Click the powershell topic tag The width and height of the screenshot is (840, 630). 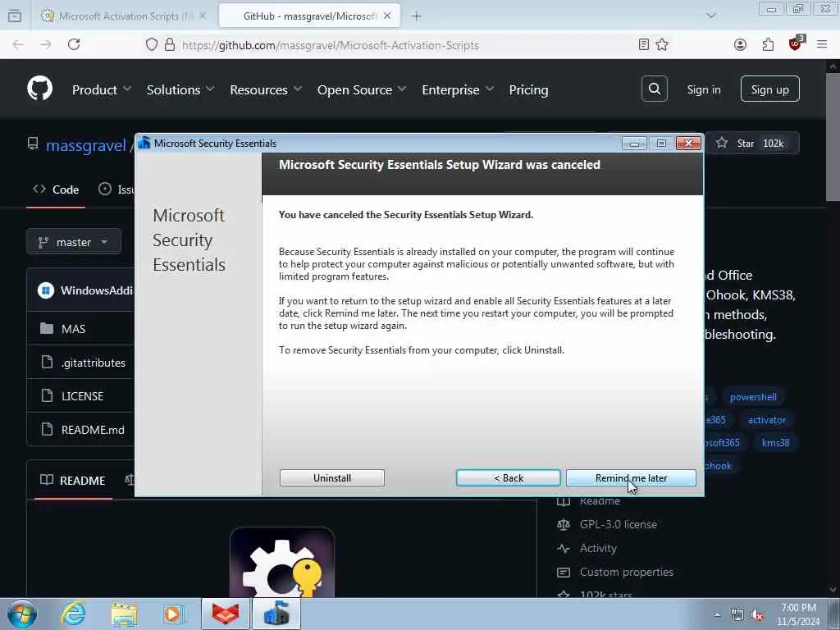click(x=753, y=397)
